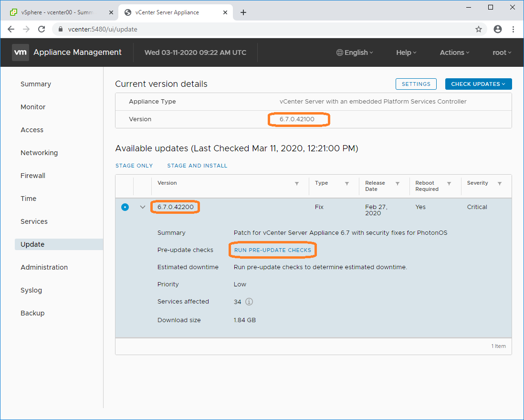Screen dimensions: 524x420
Task: Open the Actions dropdown menu
Action: [x=454, y=52]
